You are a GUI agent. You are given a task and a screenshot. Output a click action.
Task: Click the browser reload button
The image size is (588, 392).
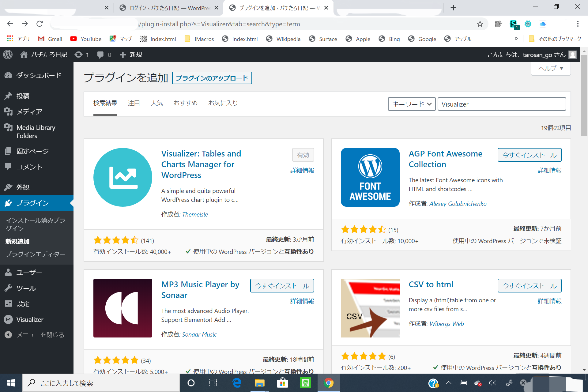pos(40,24)
